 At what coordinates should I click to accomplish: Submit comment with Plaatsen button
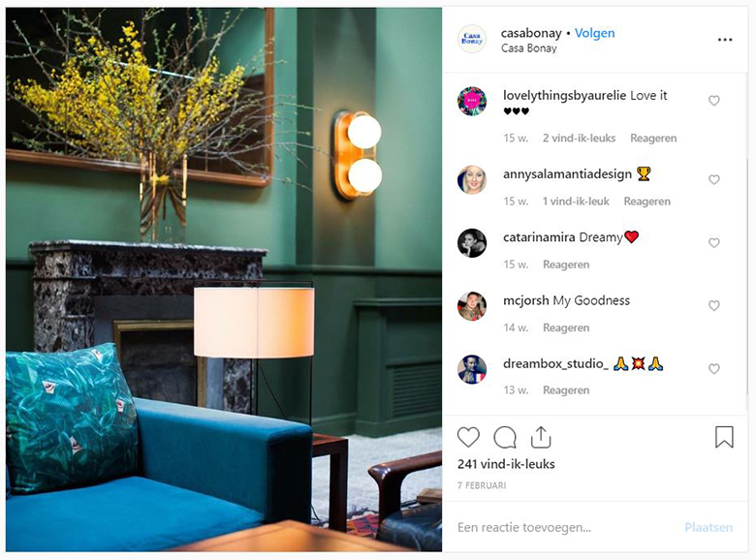click(x=709, y=527)
